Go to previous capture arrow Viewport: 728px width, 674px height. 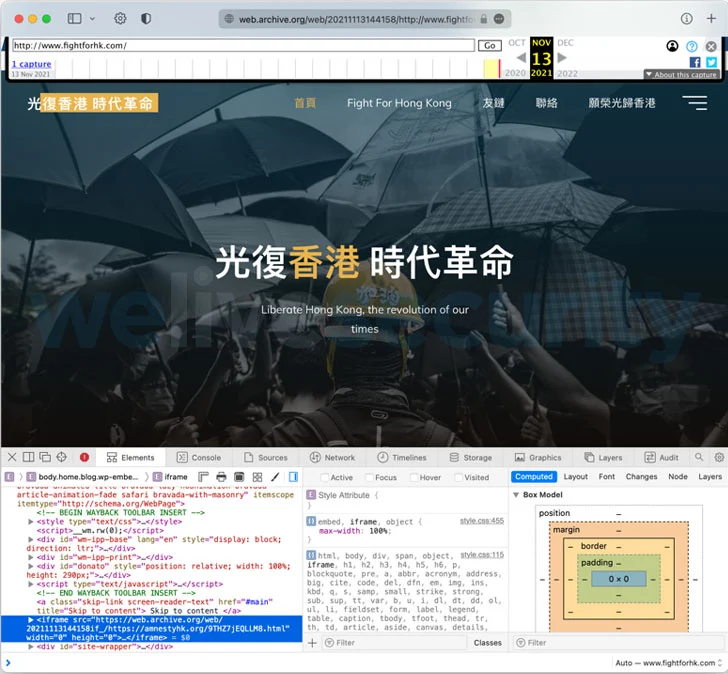tap(521, 58)
